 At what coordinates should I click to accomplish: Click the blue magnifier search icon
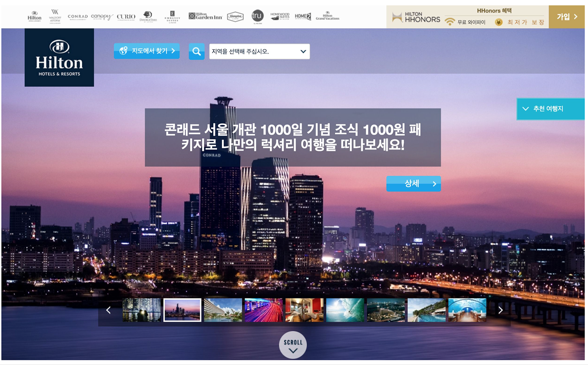pos(197,51)
